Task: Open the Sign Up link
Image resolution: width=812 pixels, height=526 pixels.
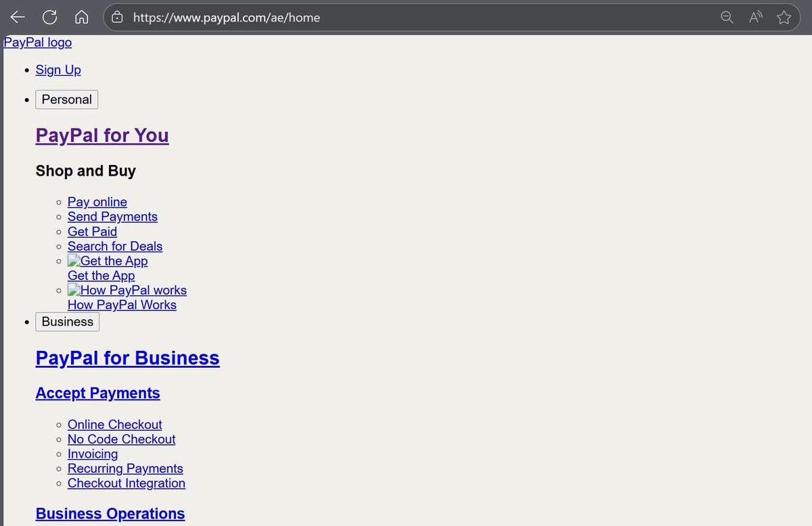Action: (58, 70)
